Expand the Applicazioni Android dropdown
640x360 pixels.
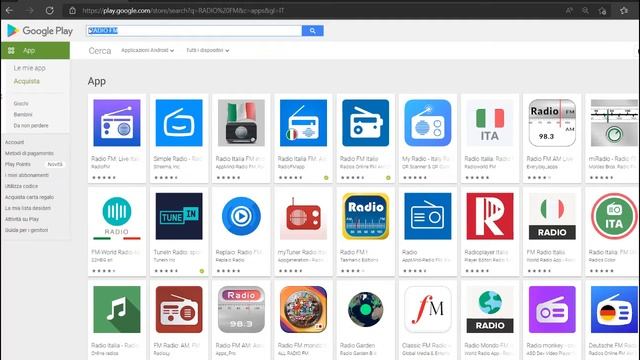coord(147,50)
